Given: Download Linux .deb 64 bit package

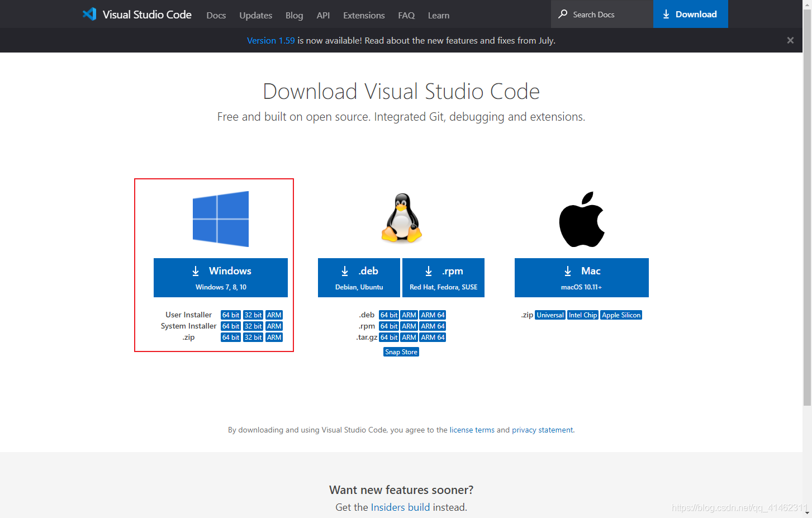Looking at the screenshot, I should (x=389, y=315).
